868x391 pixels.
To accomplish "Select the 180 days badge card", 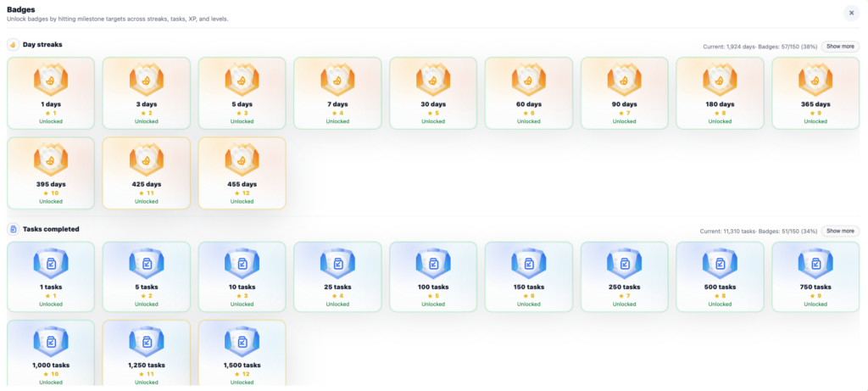I will pyautogui.click(x=720, y=93).
